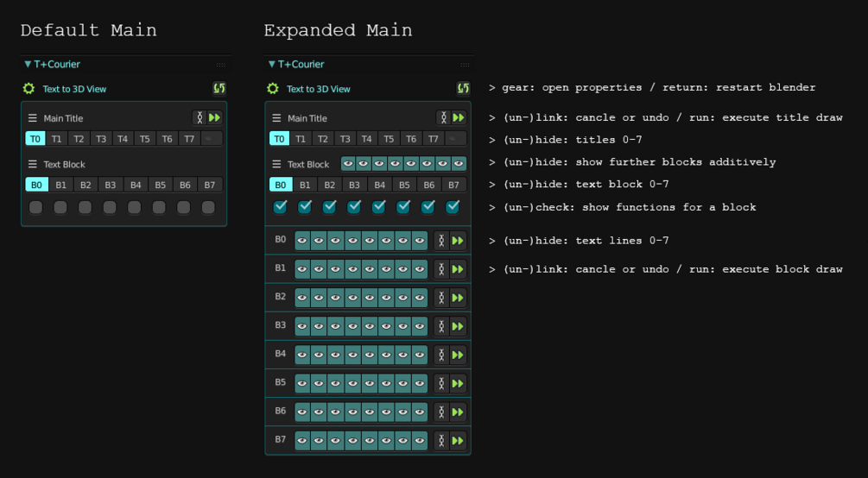The height and width of the screenshot is (478, 868).
Task: Run title draw in Expanded Main Title row
Action: click(x=459, y=118)
